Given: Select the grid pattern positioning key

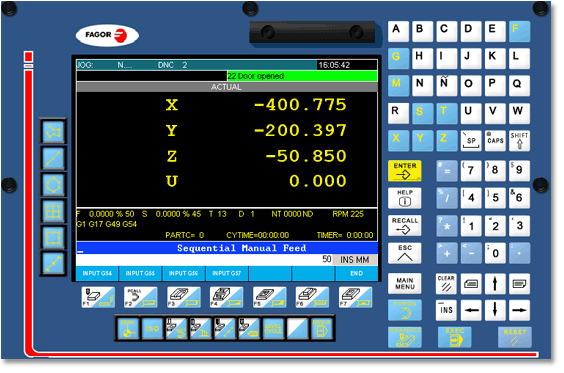Looking at the screenshot, I should coord(53,211).
